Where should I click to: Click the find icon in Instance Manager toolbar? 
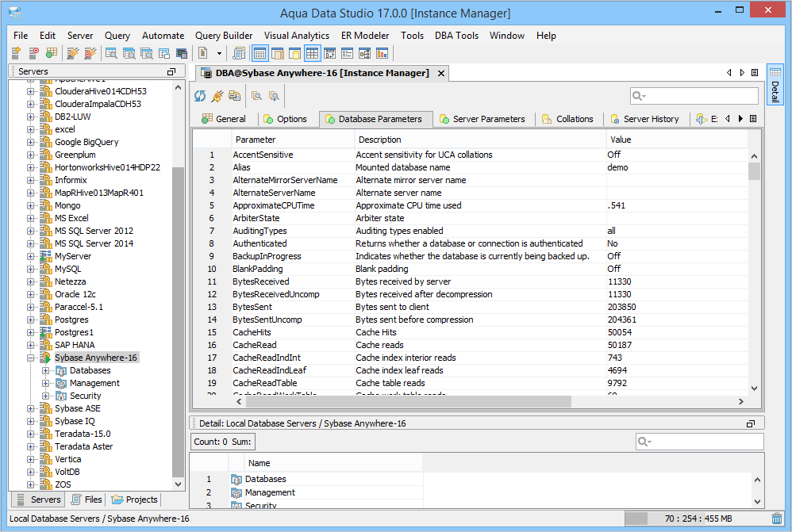click(x=257, y=96)
